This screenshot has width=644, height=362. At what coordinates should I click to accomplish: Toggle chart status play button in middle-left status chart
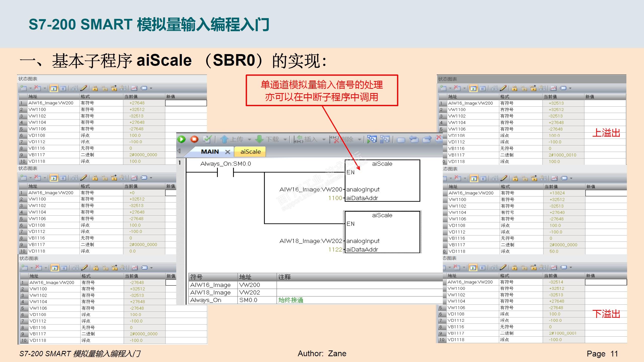(x=54, y=178)
